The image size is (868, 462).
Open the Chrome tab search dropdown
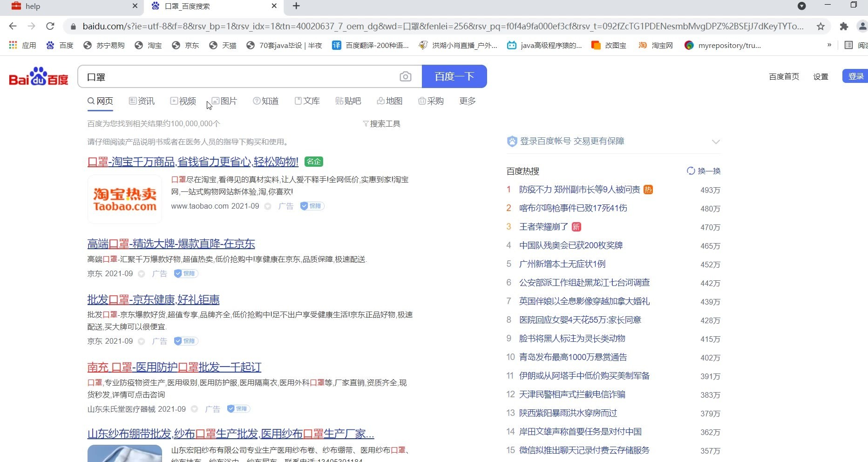click(x=801, y=6)
